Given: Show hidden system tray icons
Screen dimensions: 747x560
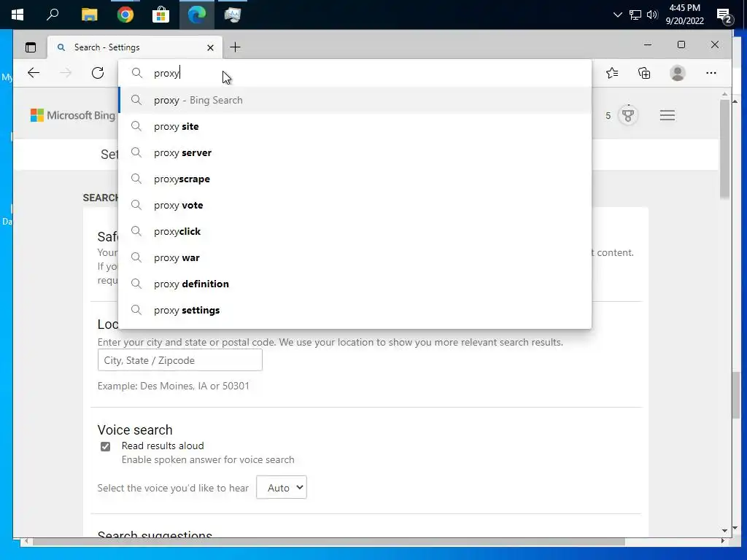Looking at the screenshot, I should click(x=617, y=15).
